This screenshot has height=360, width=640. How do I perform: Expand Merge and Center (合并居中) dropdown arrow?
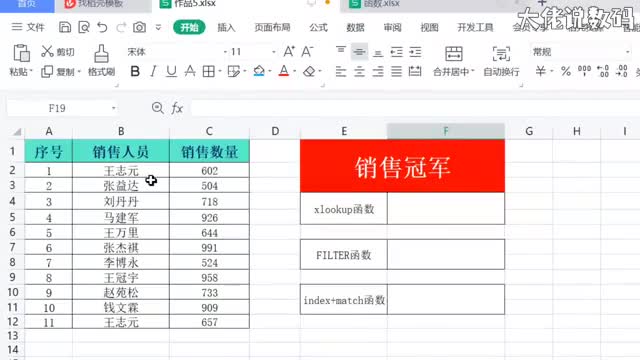[x=473, y=72]
